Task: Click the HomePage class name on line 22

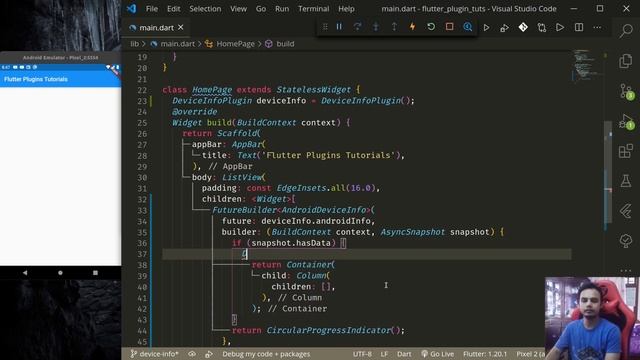Action: (212, 89)
